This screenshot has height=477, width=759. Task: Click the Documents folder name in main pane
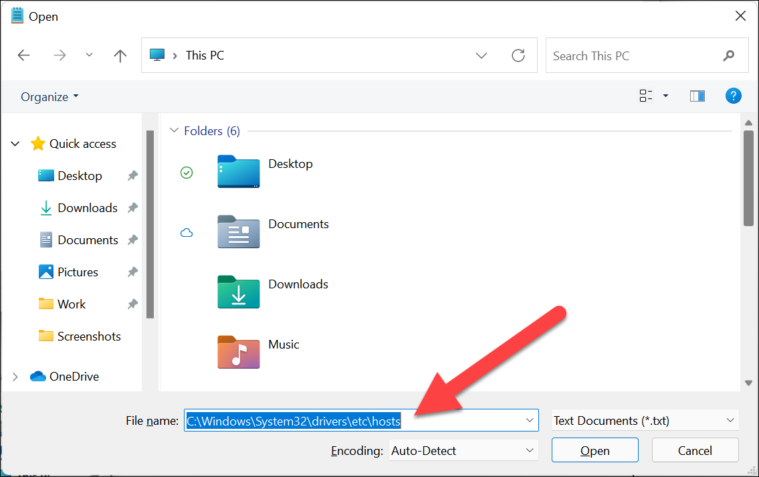click(298, 224)
